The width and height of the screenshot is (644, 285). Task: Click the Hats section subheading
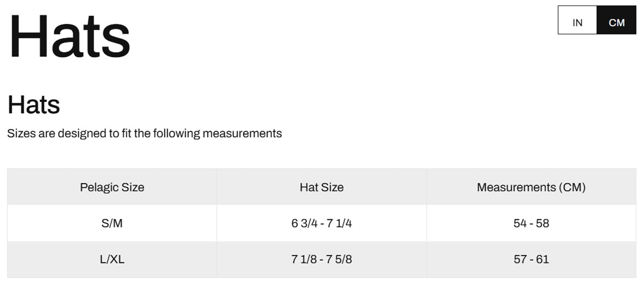point(34,105)
